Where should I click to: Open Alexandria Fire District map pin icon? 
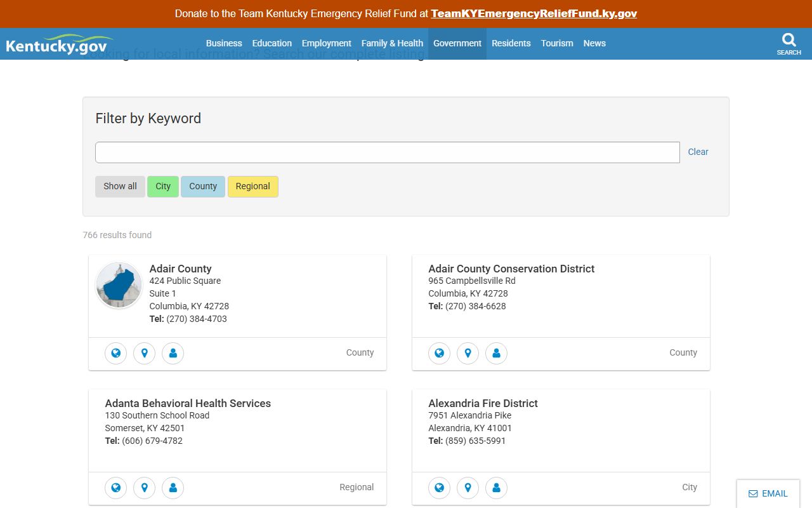click(x=468, y=488)
